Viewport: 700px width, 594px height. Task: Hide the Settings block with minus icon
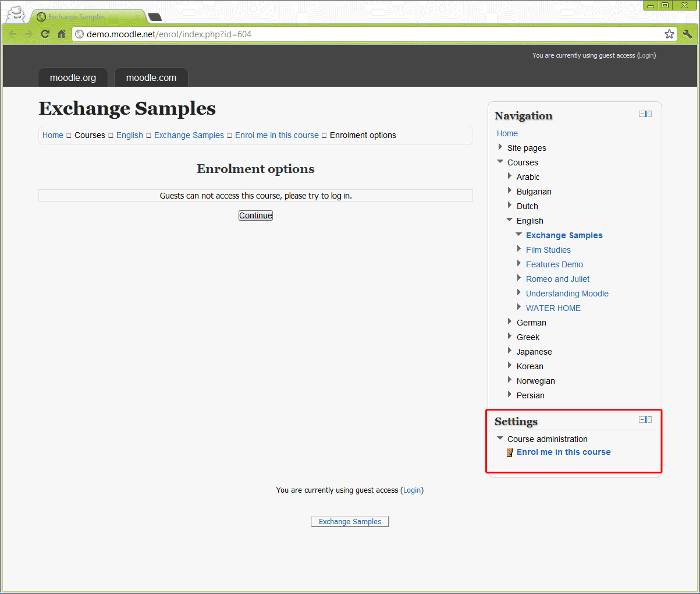(x=642, y=420)
